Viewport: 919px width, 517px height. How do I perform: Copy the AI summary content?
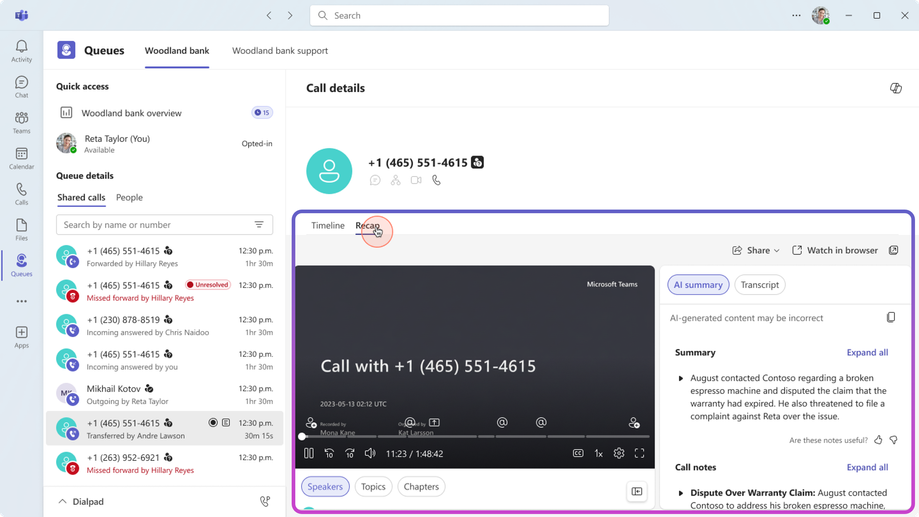pyautogui.click(x=891, y=318)
